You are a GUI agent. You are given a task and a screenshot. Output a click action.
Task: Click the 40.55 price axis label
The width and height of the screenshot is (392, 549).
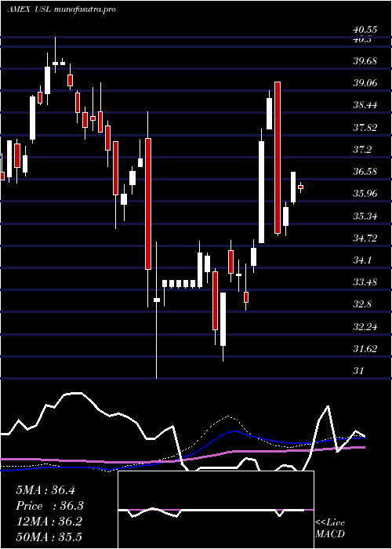pyautogui.click(x=365, y=30)
